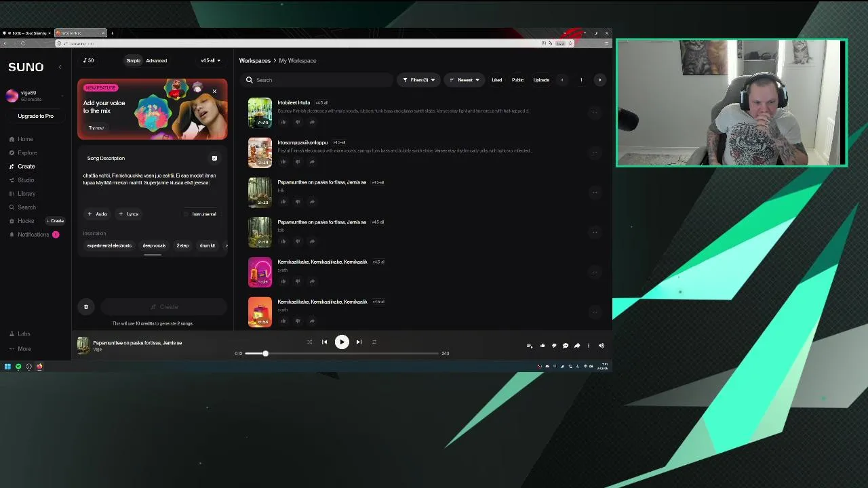This screenshot has height=488, width=868.
Task: Close the Add your voice banner
Action: pos(214,91)
